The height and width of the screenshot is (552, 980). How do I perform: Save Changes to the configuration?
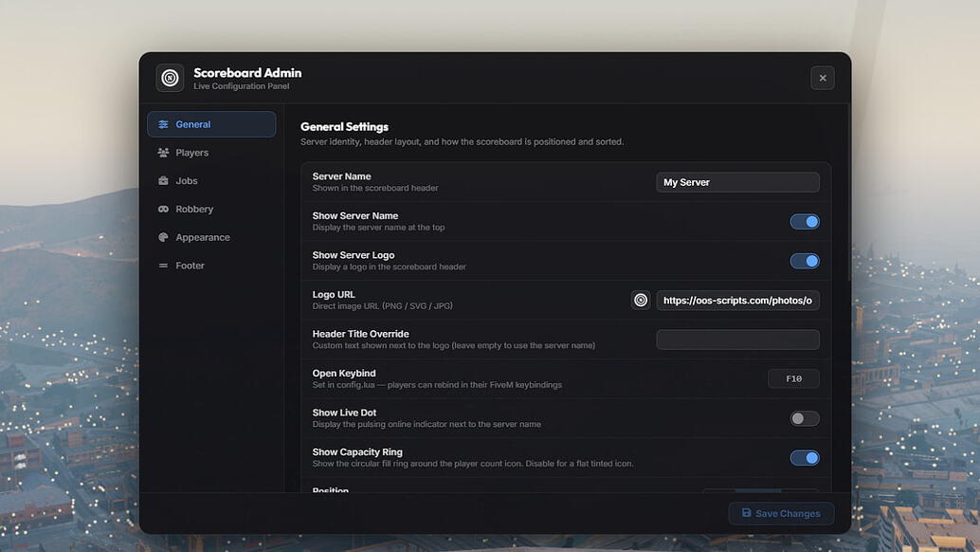pyautogui.click(x=781, y=513)
